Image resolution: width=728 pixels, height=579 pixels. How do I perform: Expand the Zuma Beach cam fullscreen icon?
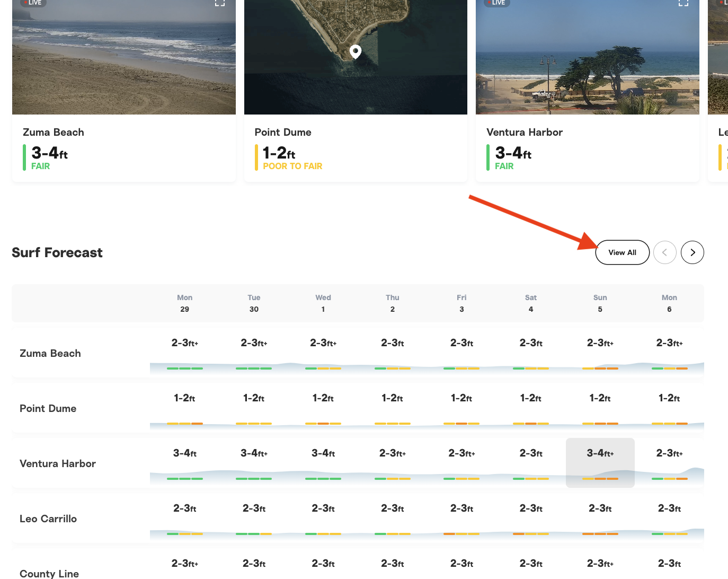tap(220, 3)
